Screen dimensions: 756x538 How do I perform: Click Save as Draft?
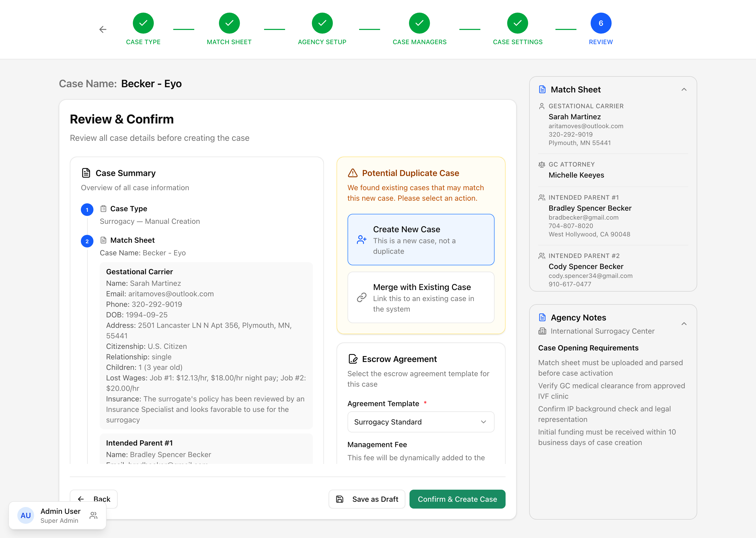click(367, 499)
